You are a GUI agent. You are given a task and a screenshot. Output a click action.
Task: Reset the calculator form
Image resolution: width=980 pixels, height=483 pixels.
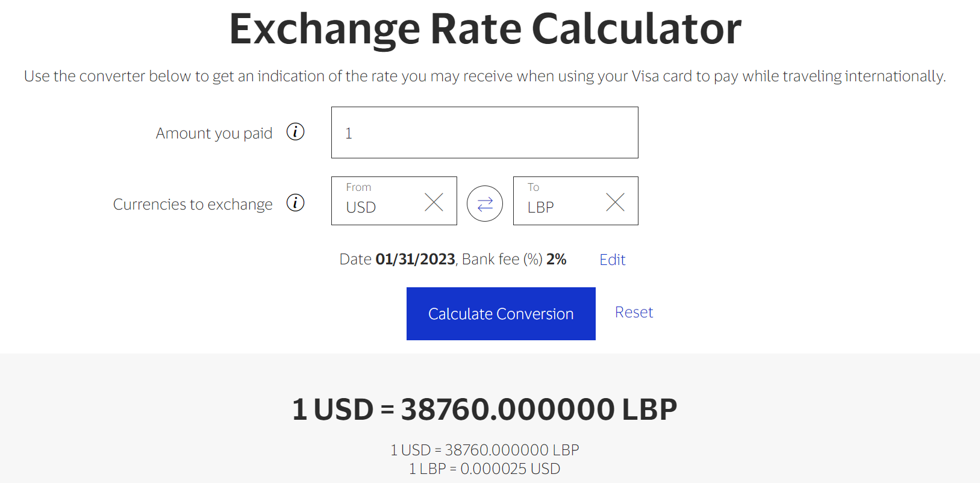pos(634,313)
